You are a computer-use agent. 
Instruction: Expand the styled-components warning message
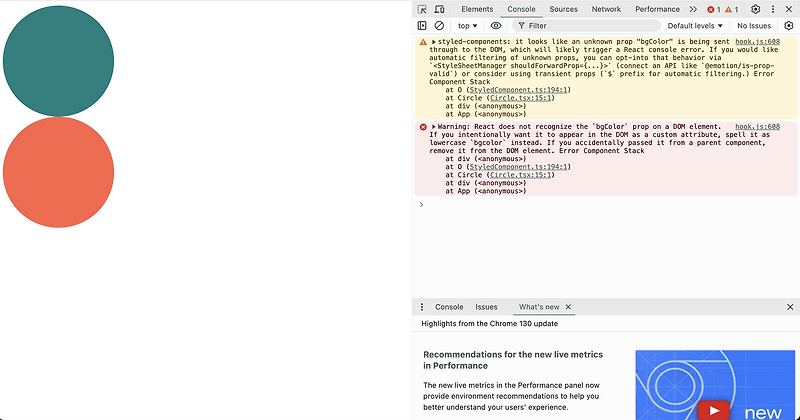coord(434,42)
